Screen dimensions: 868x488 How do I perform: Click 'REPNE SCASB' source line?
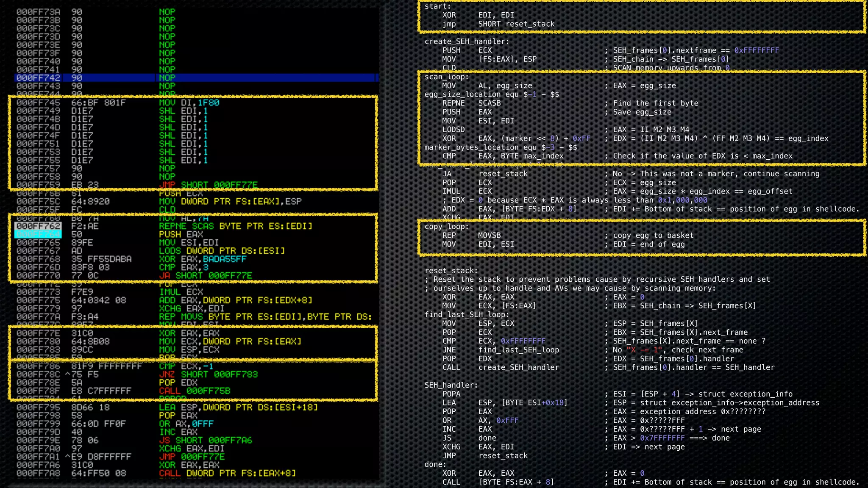point(472,103)
